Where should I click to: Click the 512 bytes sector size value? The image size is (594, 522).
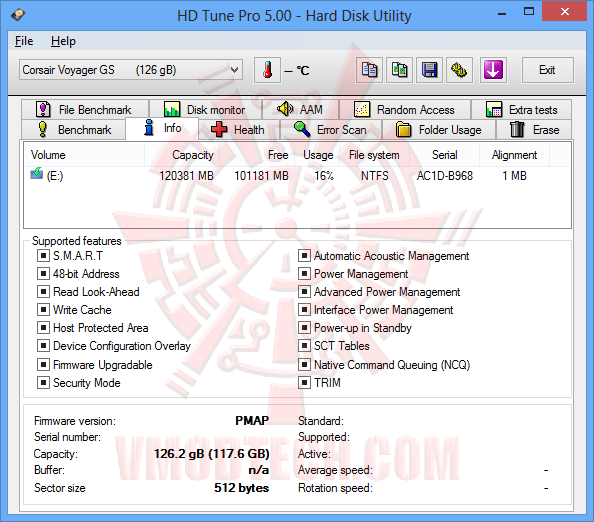tap(242, 488)
